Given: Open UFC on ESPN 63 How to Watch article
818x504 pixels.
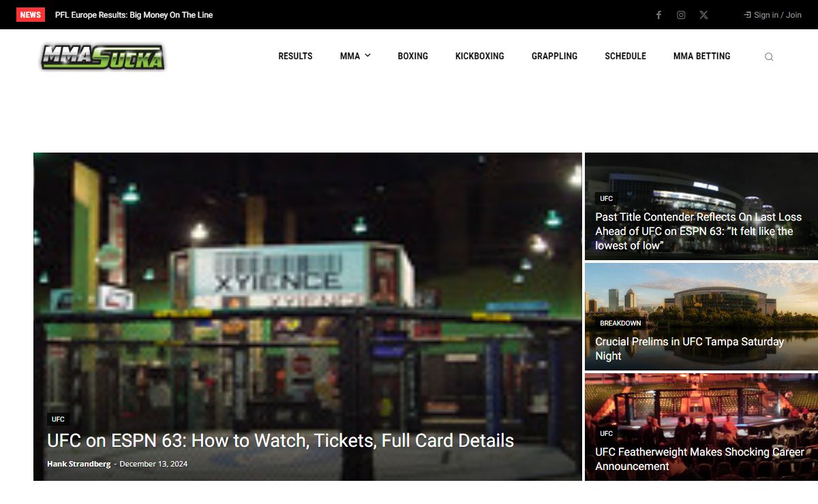Looking at the screenshot, I should pos(280,441).
